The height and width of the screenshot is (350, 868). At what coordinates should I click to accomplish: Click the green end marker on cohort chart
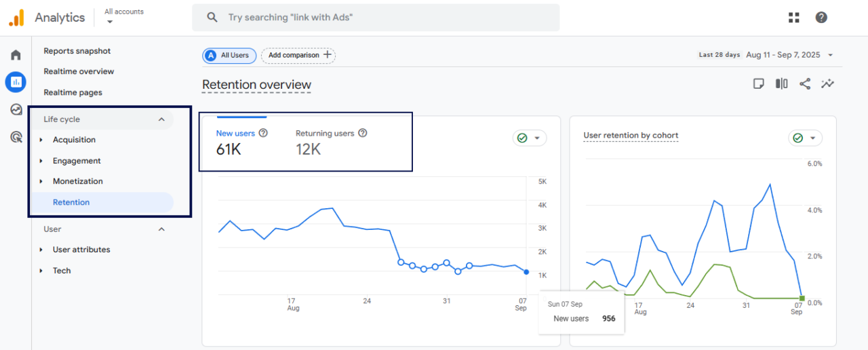click(x=802, y=298)
